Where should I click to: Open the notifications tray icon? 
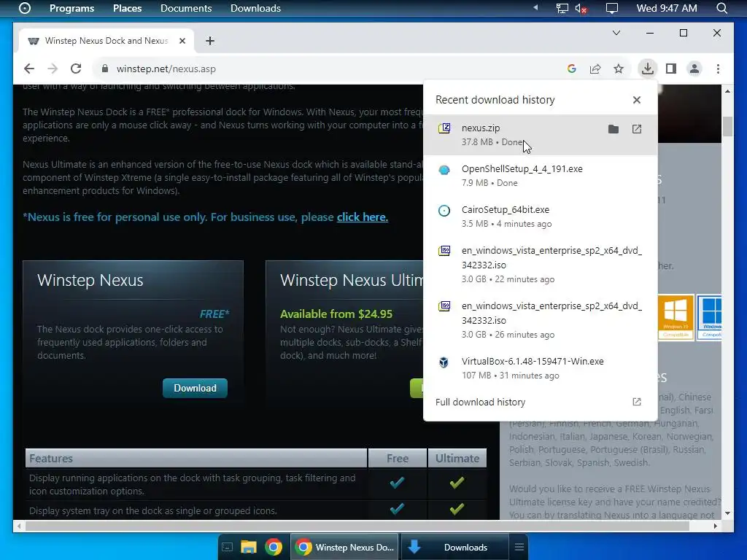[x=612, y=8]
